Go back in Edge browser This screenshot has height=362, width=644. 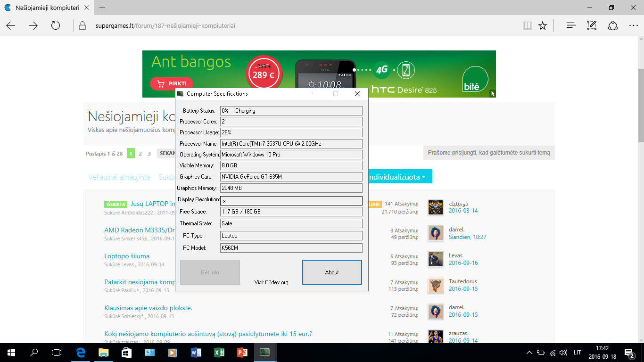coord(11,25)
